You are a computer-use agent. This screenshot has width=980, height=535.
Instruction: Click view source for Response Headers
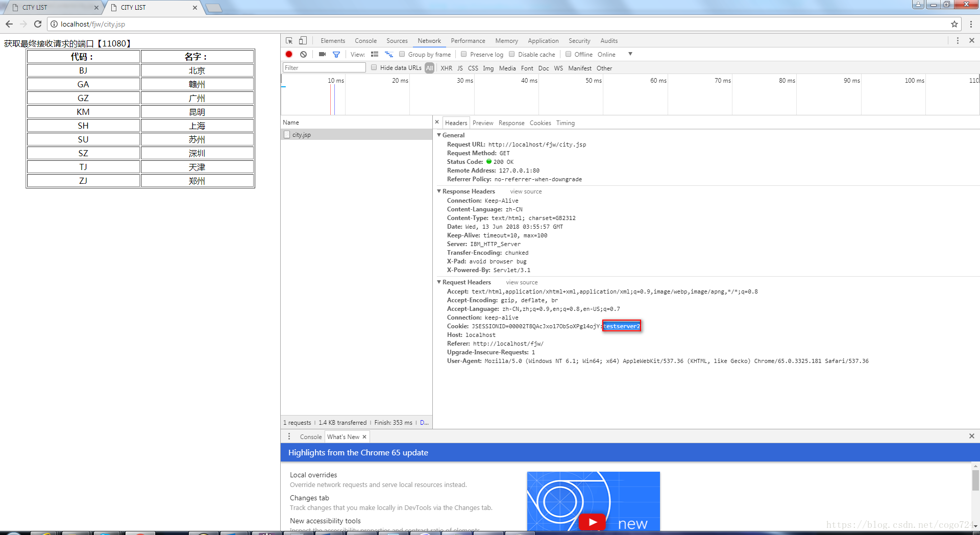point(526,191)
